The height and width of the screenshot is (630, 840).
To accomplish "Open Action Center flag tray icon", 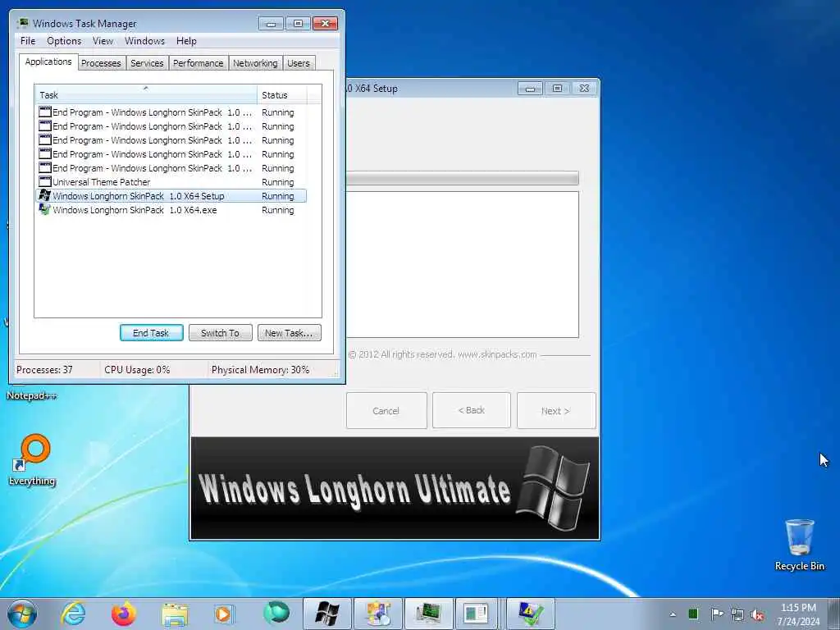I will pyautogui.click(x=717, y=614).
